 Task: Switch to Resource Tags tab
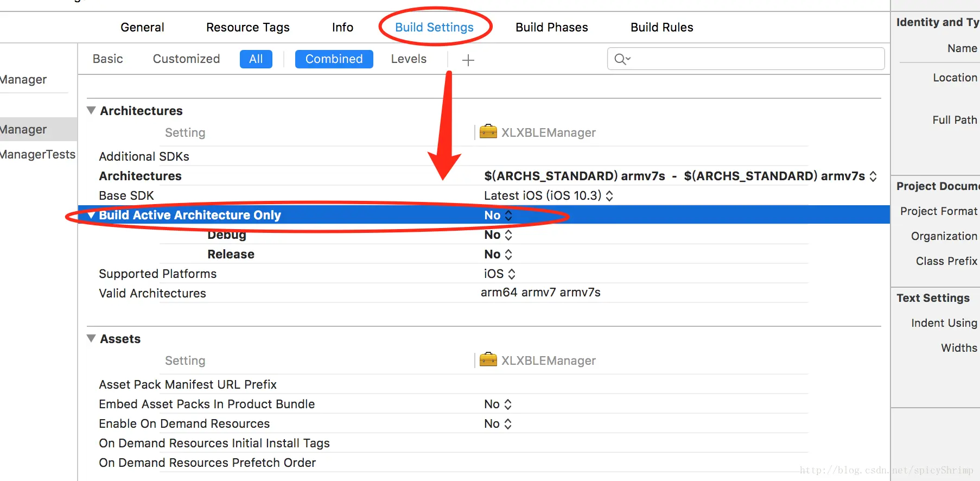248,27
